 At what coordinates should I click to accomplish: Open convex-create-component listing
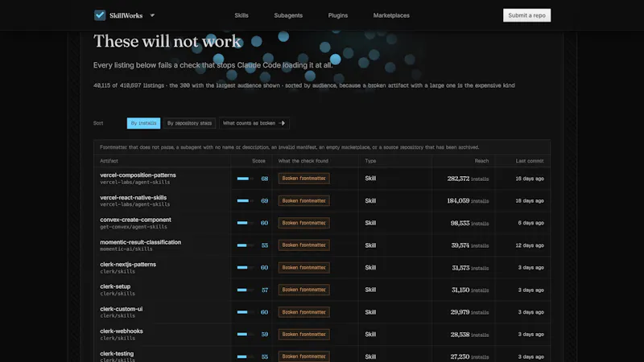(135, 220)
